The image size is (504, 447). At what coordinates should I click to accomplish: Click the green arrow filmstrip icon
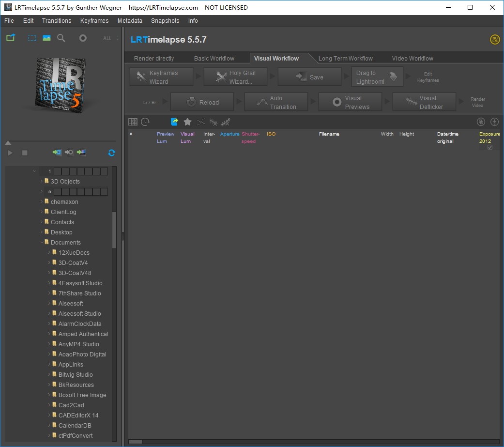coord(57,153)
